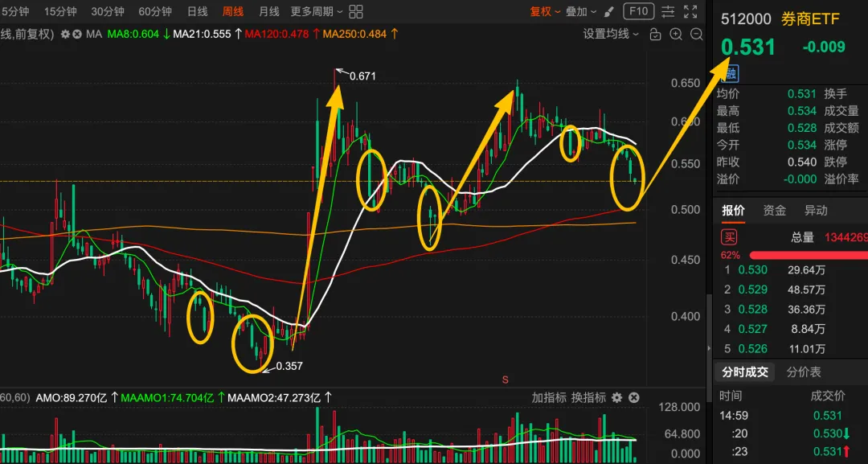The image size is (868, 464).
Task: Click the 0.357 low price label
Action: click(289, 366)
